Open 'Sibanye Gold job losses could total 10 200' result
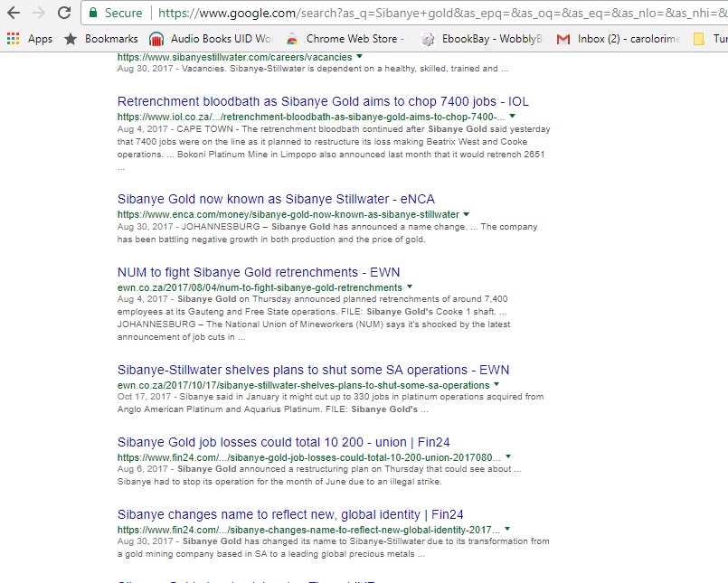Image resolution: width=728 pixels, height=583 pixels. tap(283, 442)
